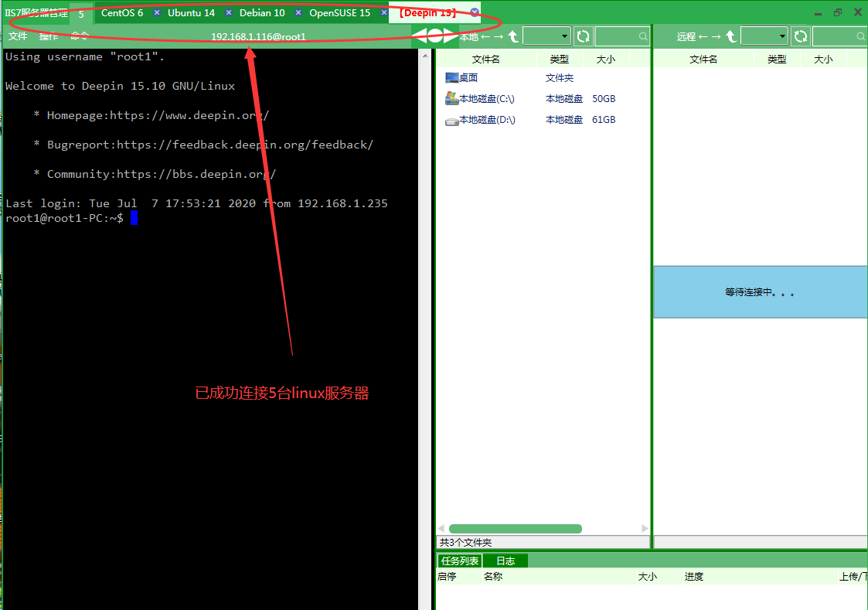Viewport: 868px width, 610px height.
Task: Click the 名称 column header in task list
Action: point(492,576)
